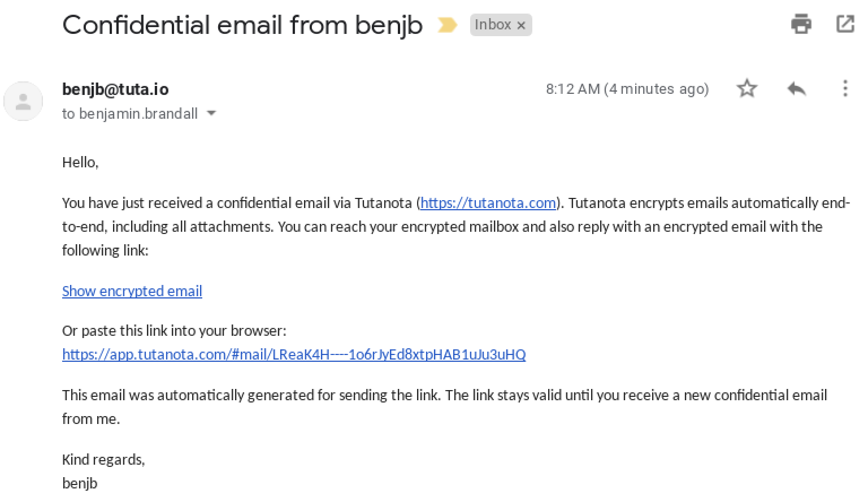The image size is (868, 502).
Task: Click the 'to benjamin.brandall' recipient text
Action: click(130, 114)
